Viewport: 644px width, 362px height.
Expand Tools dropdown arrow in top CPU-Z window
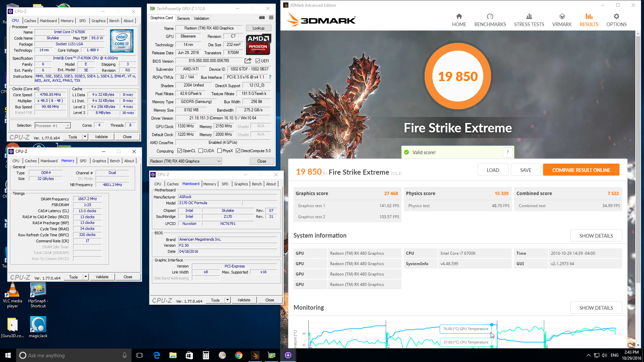[x=85, y=137]
